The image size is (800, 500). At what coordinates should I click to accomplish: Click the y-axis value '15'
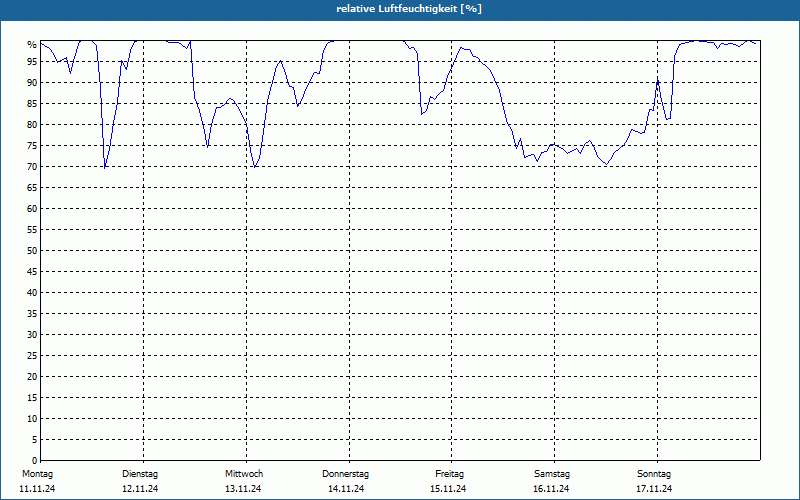pos(32,397)
